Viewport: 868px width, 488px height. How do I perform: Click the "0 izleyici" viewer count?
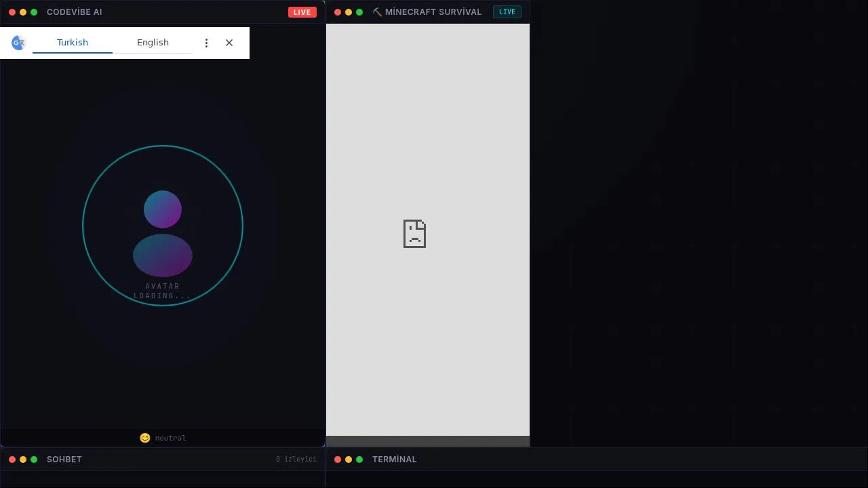(296, 460)
